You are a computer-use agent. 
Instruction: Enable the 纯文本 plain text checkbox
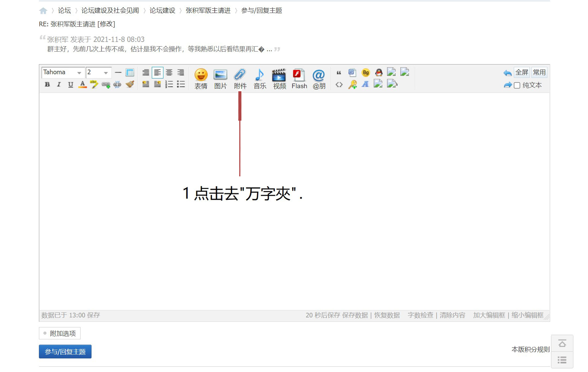517,85
